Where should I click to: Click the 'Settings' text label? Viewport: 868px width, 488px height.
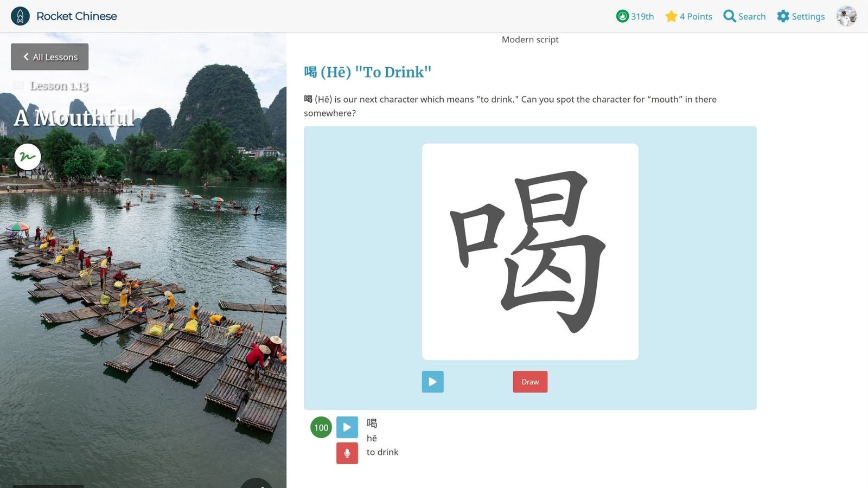(808, 16)
